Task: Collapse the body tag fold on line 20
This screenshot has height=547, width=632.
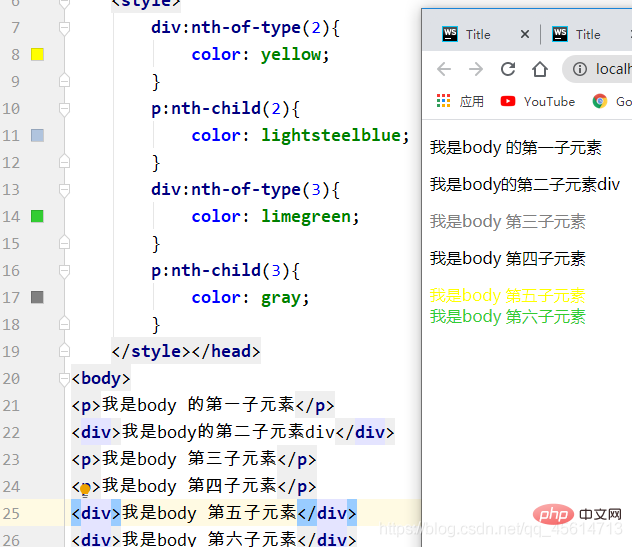Action: pyautogui.click(x=64, y=379)
